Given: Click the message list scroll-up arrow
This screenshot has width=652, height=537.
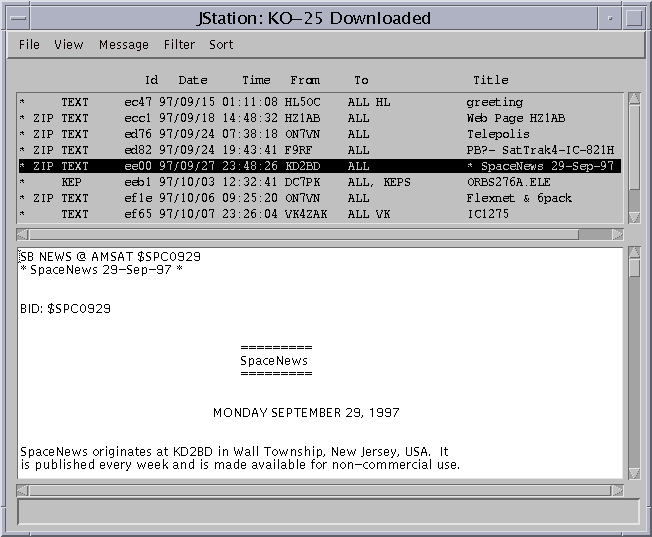Looking at the screenshot, I should (x=633, y=99).
